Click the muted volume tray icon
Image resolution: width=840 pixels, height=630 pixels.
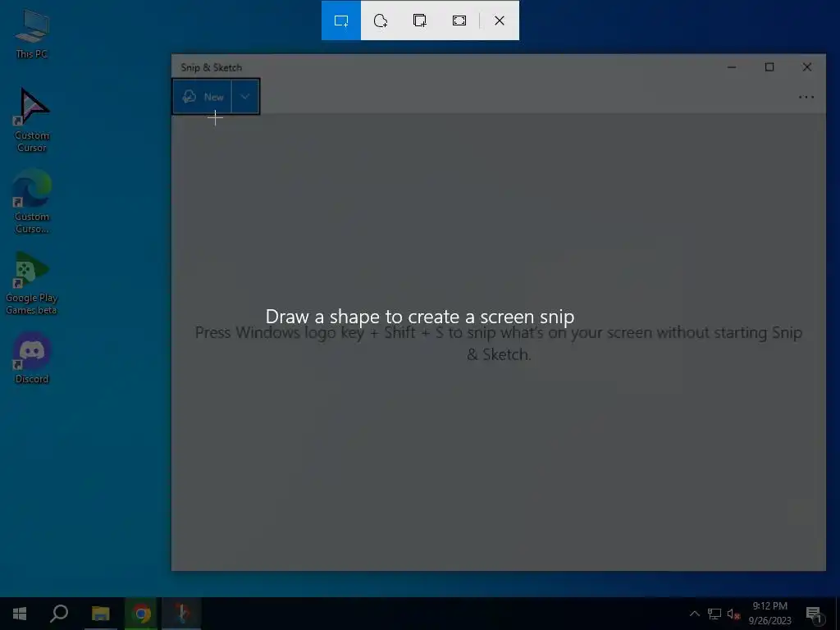pos(733,614)
